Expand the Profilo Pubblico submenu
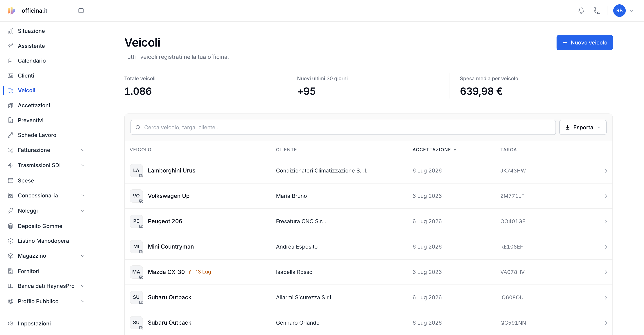 point(83,301)
